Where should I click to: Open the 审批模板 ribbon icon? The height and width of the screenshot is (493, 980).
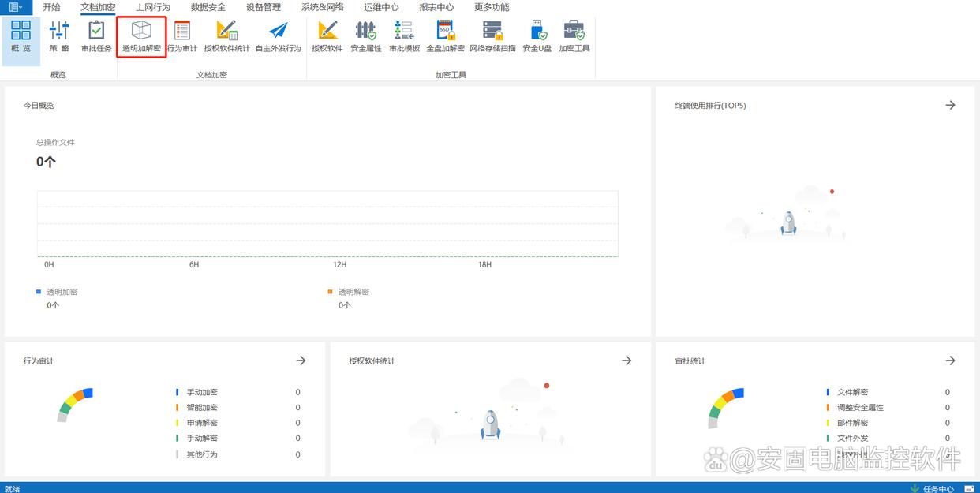404,37
